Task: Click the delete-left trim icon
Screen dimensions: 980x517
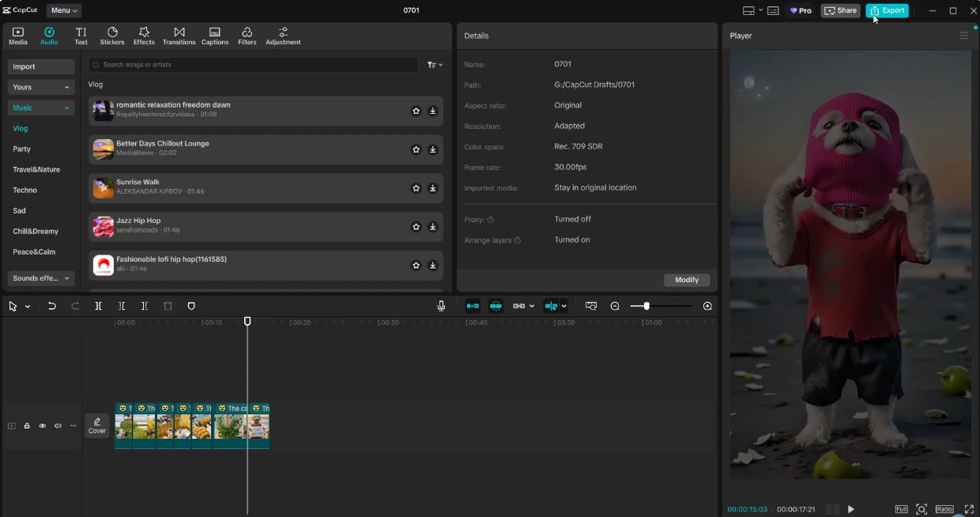Action: click(122, 306)
